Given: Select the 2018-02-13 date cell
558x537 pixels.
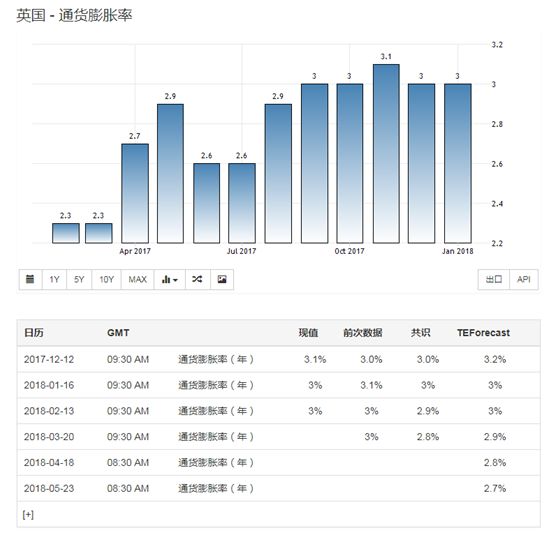Looking at the screenshot, I should tap(49, 411).
